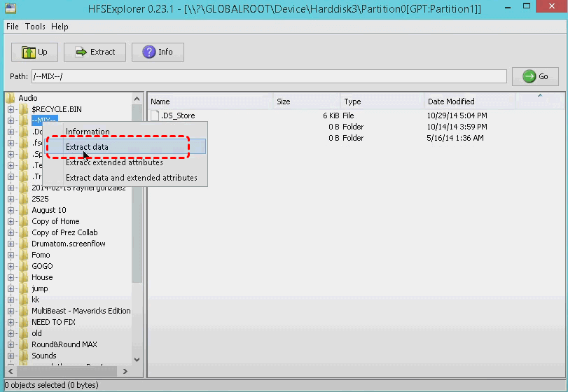Choose Information in the context menu
The image size is (568, 392).
(x=88, y=132)
